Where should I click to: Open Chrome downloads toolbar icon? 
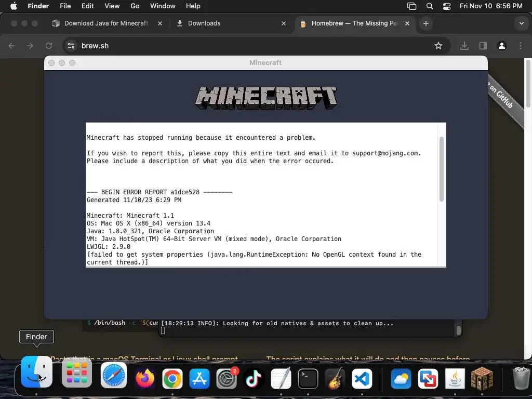(464, 46)
